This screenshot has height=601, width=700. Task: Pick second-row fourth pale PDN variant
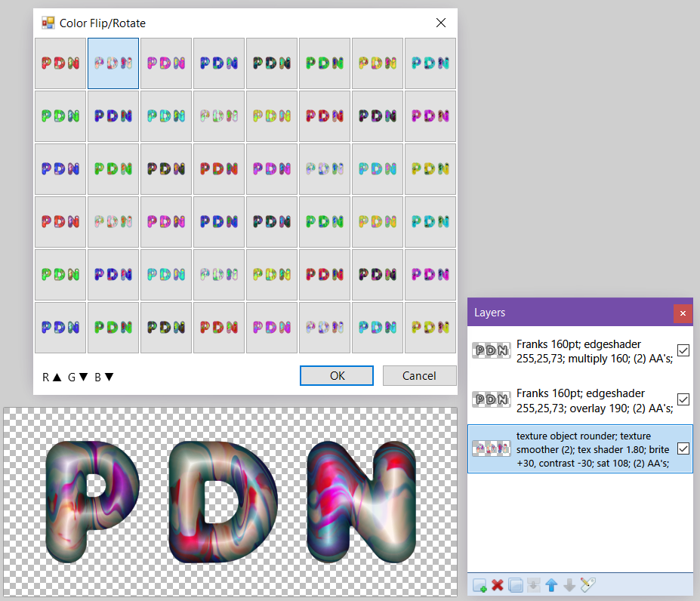tap(219, 116)
